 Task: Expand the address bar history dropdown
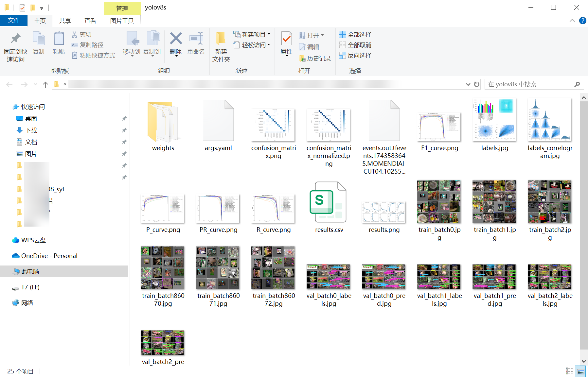468,84
